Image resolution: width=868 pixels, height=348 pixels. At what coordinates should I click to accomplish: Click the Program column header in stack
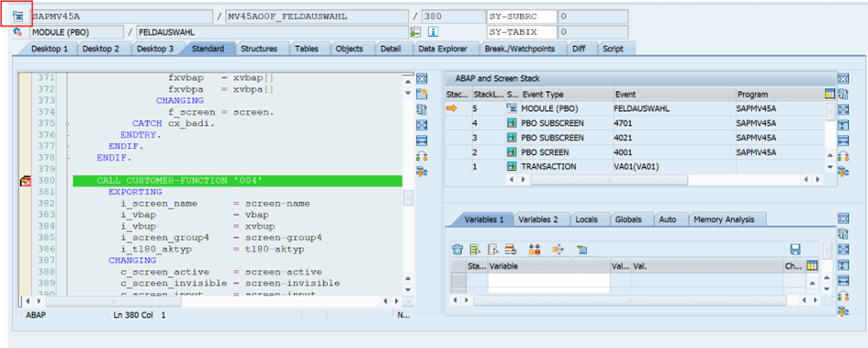(780, 95)
